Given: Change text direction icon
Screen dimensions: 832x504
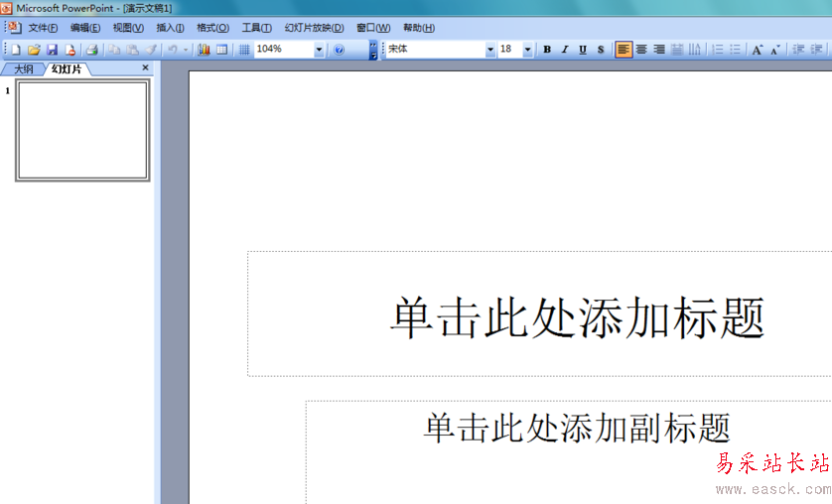Looking at the screenshot, I should (695, 50).
